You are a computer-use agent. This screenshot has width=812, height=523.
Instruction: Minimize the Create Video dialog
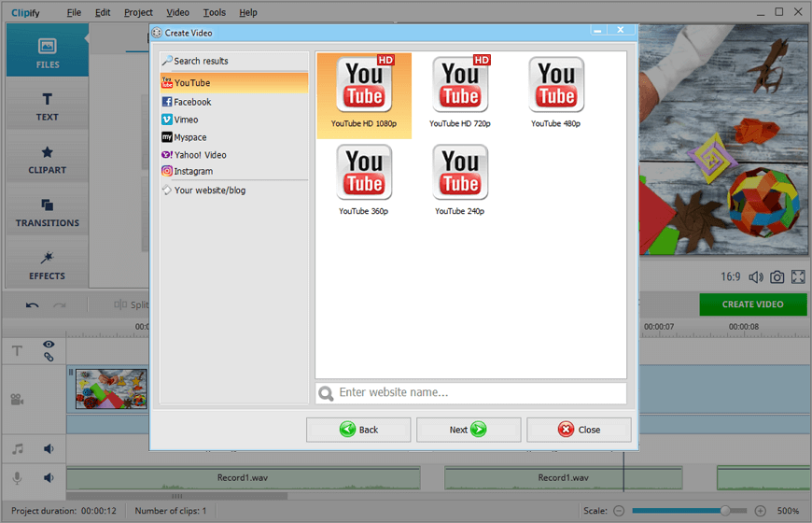(x=597, y=31)
